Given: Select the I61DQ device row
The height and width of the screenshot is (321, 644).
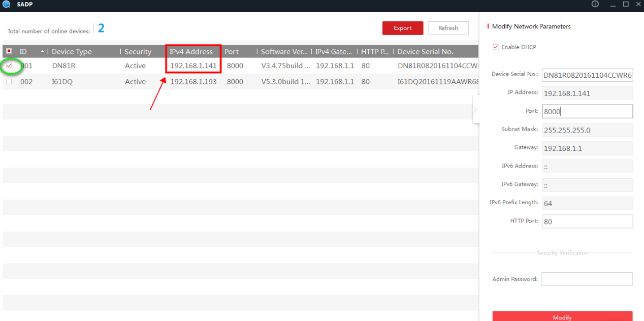Looking at the screenshot, I should (62, 82).
